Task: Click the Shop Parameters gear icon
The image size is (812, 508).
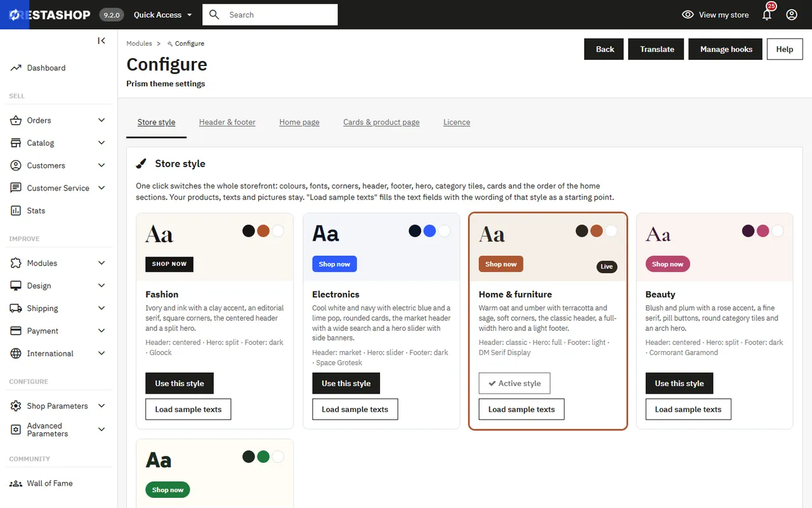Action: coord(16,406)
